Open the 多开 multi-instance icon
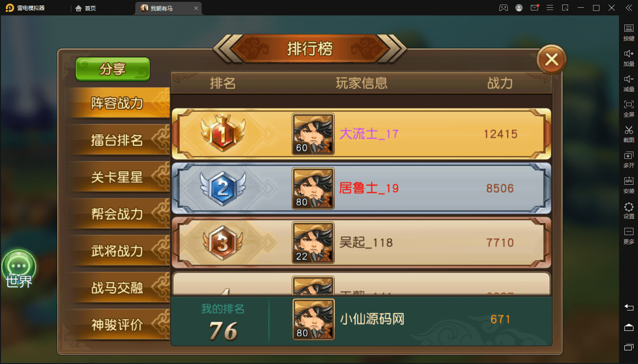638x364 pixels. 629,159
